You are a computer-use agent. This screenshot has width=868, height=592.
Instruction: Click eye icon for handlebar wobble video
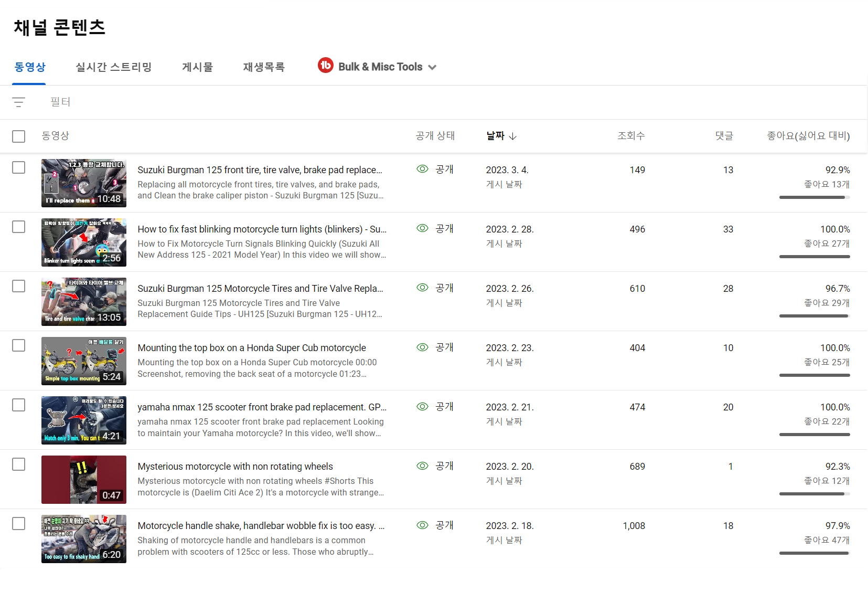pyautogui.click(x=422, y=525)
